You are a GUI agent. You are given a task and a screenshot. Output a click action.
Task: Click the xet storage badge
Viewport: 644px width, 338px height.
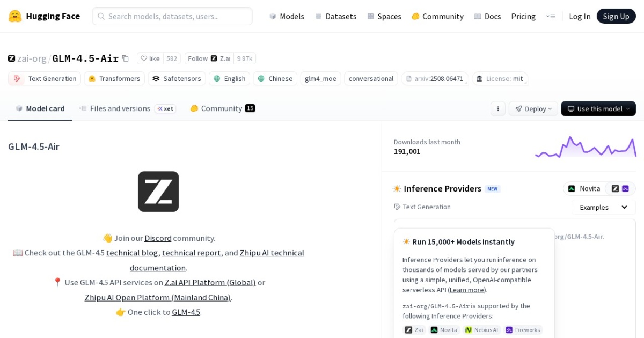pos(166,108)
